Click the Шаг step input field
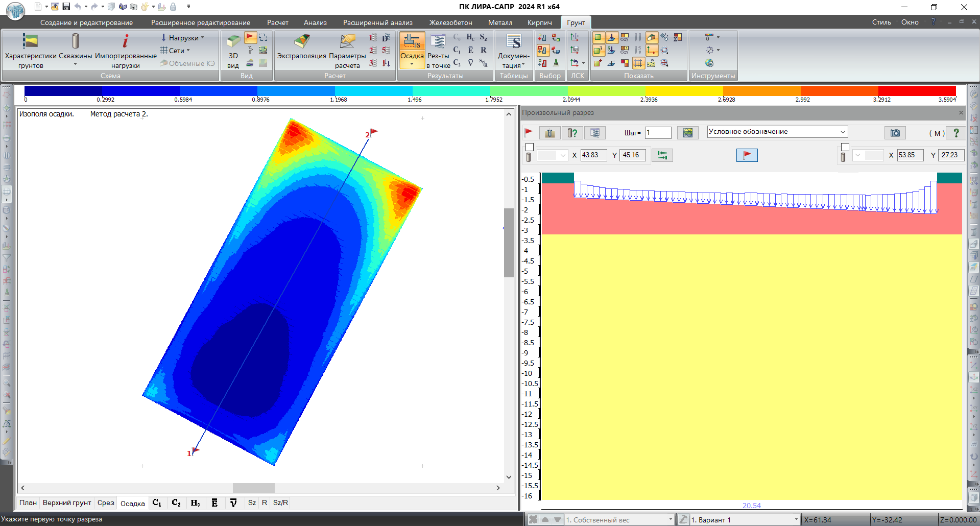The image size is (980, 526). (658, 133)
